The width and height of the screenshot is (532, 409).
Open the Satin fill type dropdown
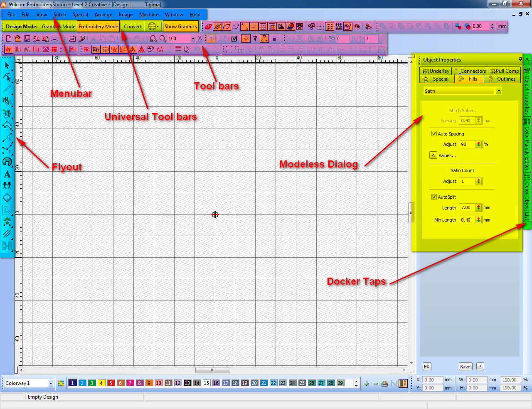(499, 91)
